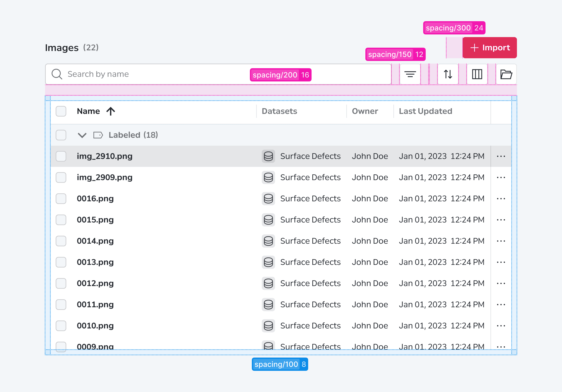Click the ascending arrow beside Name

111,111
